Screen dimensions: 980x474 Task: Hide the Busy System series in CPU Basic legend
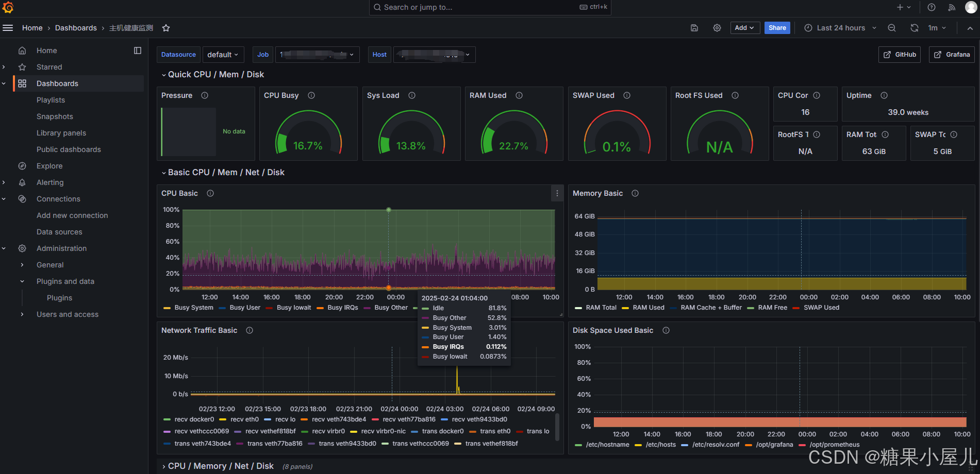[x=194, y=308]
